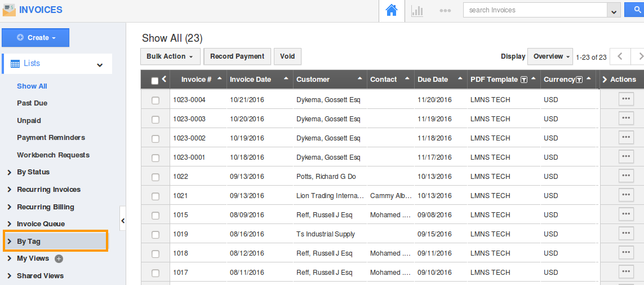Toggle the select-all invoices checkbox

[x=155, y=81]
